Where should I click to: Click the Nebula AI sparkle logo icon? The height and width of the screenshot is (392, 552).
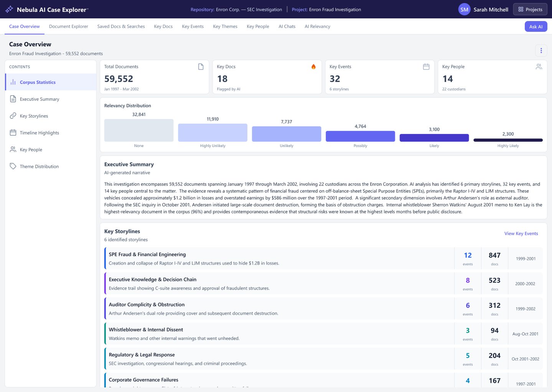9,9
